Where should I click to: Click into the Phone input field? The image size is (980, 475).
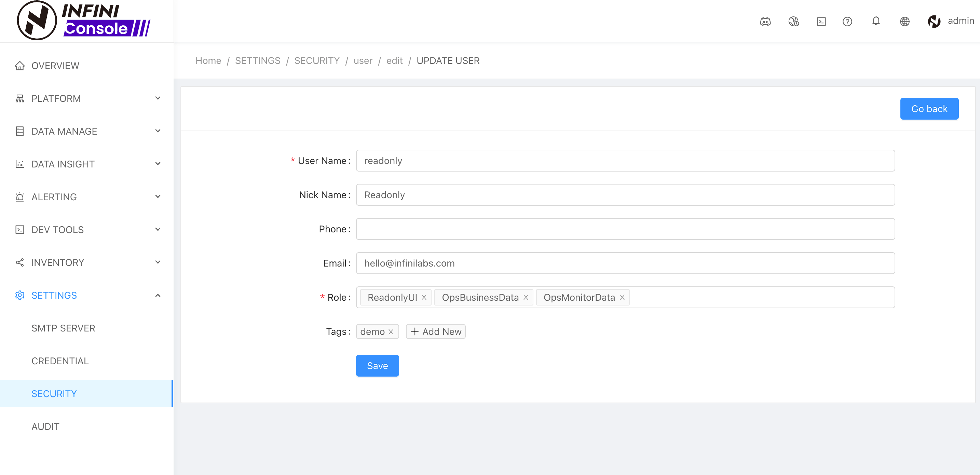[625, 229]
